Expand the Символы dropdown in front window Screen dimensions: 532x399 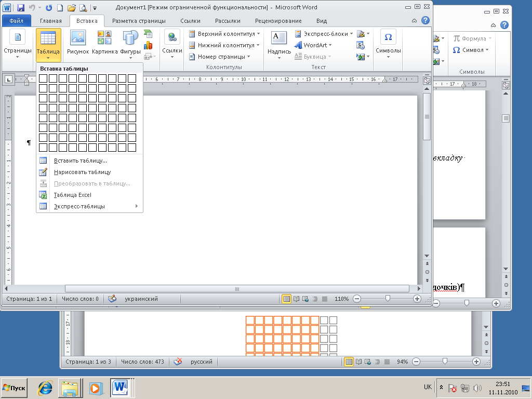tap(388, 57)
